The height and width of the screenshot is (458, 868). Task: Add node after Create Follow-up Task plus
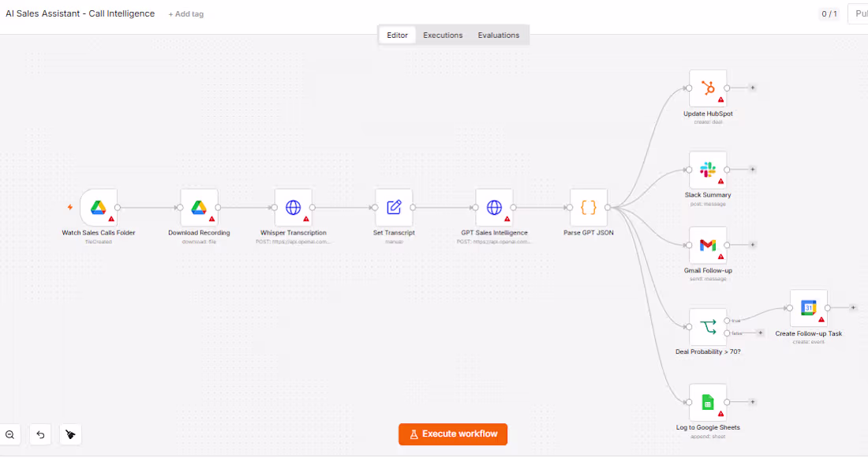coord(853,307)
